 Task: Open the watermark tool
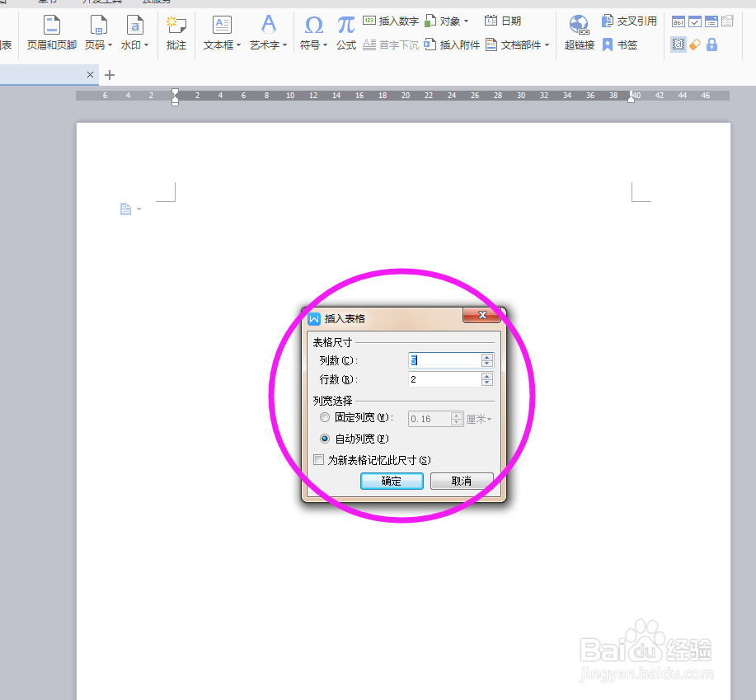[134, 33]
